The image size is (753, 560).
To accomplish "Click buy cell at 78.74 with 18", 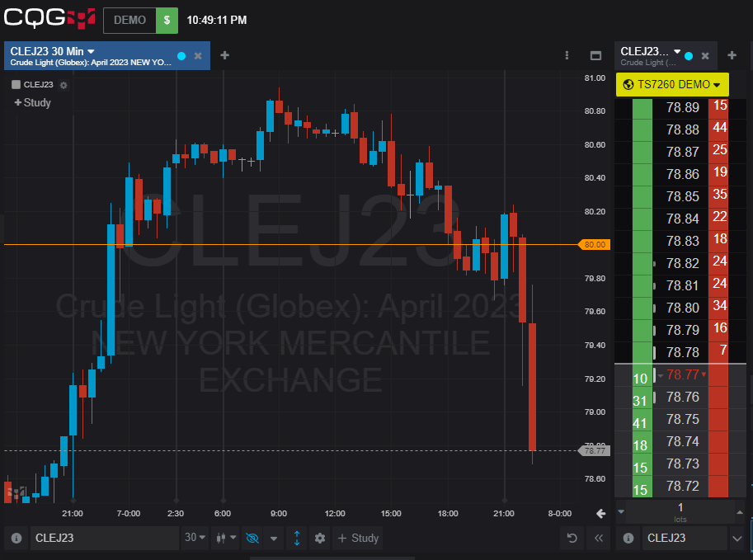I will [x=642, y=444].
